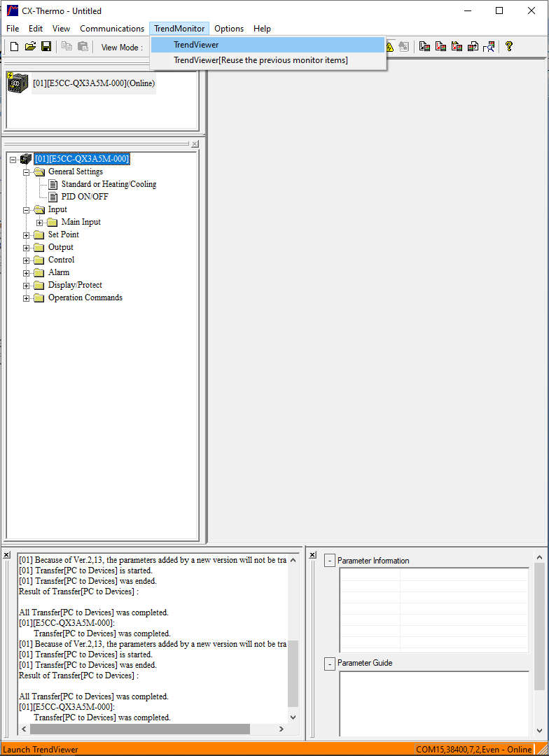Close the Parameter Information pane
This screenshot has width=549, height=756.
[x=312, y=555]
